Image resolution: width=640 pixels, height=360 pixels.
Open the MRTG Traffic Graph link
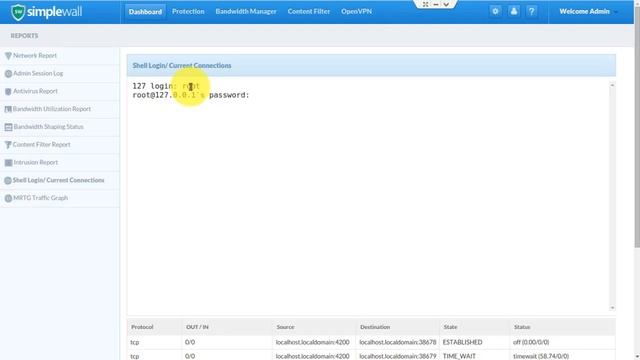40,198
